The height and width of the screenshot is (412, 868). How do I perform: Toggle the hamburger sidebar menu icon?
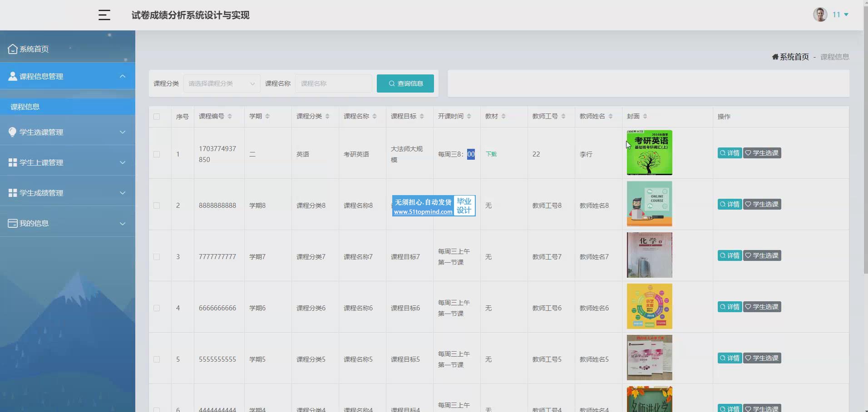[x=104, y=15]
